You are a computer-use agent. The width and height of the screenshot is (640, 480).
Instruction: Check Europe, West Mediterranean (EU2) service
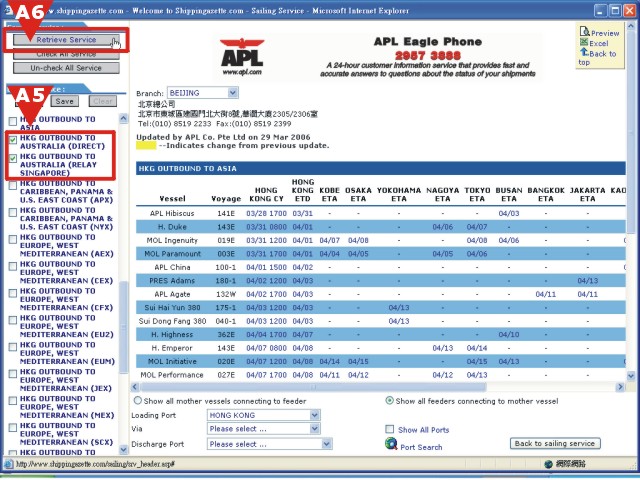click(x=13, y=320)
